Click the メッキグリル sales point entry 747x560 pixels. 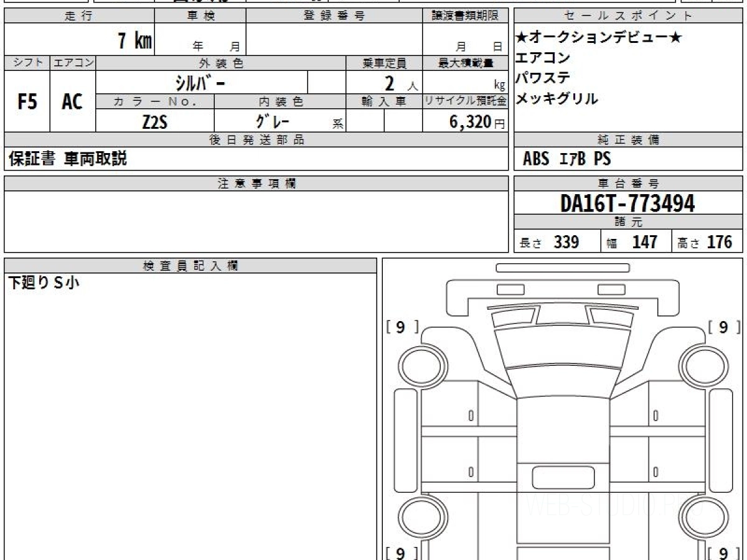(557, 98)
